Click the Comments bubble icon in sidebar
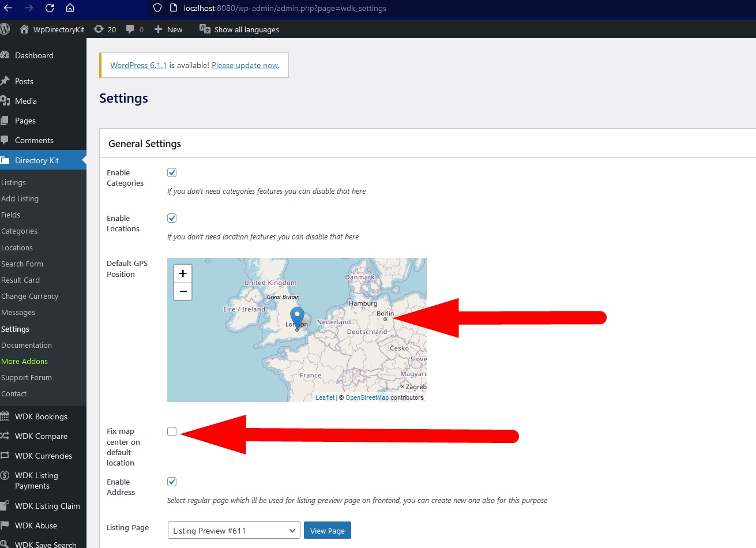This screenshot has height=548, width=756. [5, 140]
